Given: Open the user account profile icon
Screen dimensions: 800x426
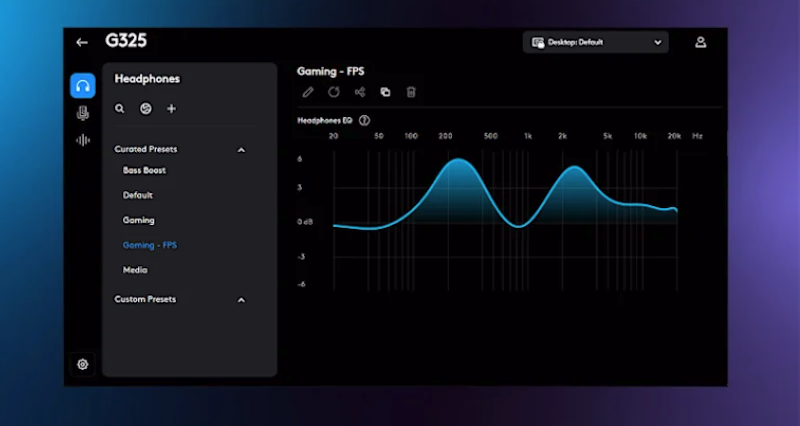Looking at the screenshot, I should [701, 42].
